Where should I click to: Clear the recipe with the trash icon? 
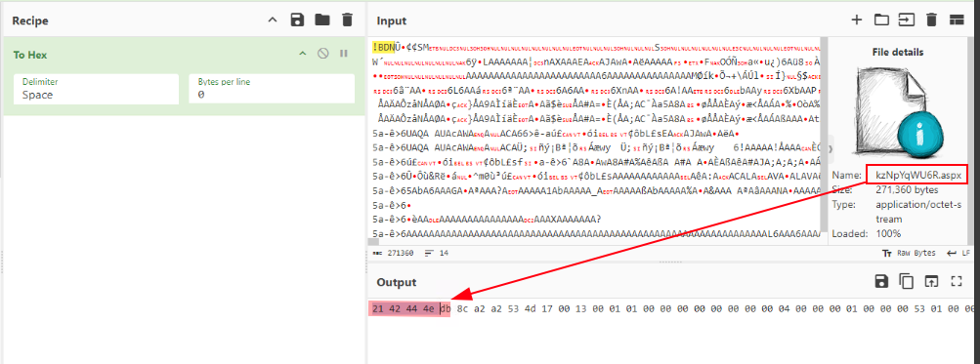[347, 20]
